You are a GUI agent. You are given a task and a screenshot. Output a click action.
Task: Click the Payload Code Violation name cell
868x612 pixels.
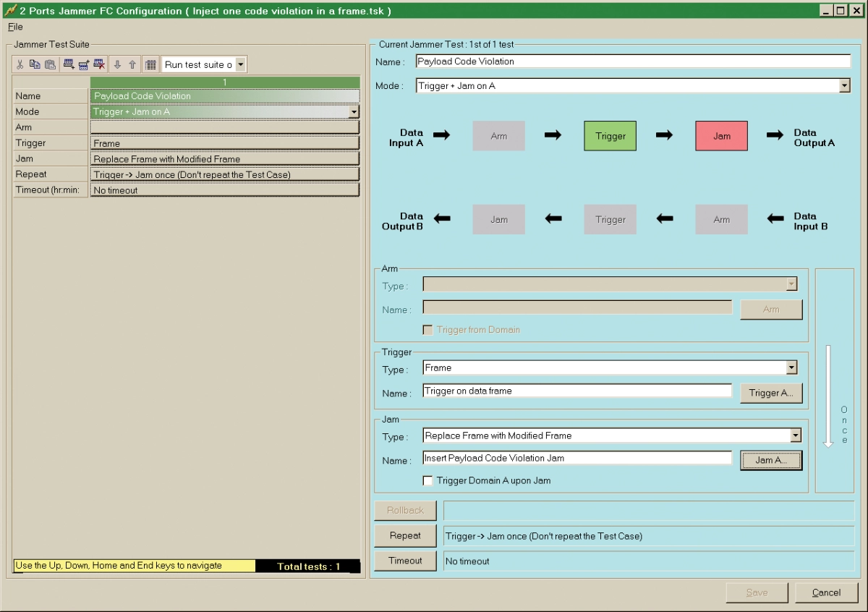225,95
